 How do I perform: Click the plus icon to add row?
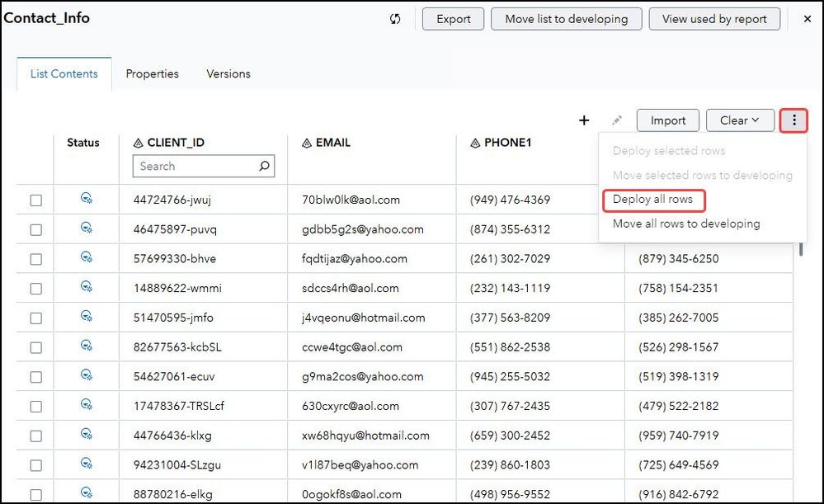pyautogui.click(x=584, y=120)
